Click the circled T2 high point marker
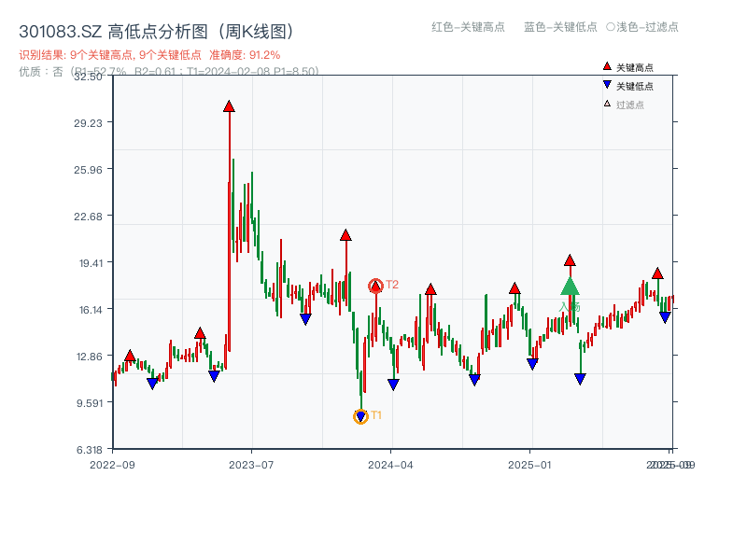 tap(377, 287)
